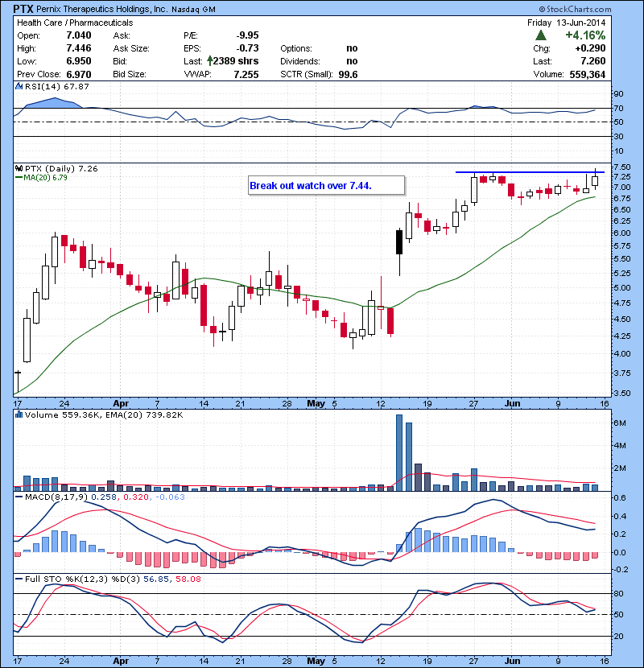Click the RSI(14) 67.87 label text
The width and height of the screenshot is (644, 668).
point(56,86)
